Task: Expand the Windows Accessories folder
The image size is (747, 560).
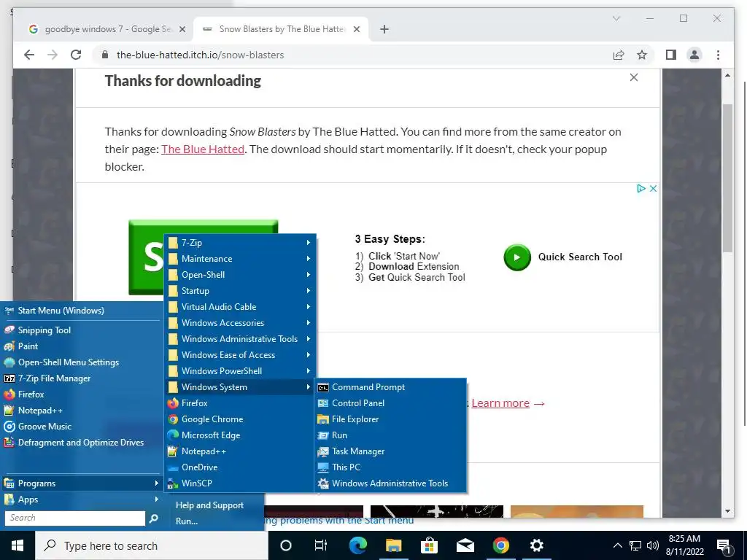Action: [x=239, y=323]
